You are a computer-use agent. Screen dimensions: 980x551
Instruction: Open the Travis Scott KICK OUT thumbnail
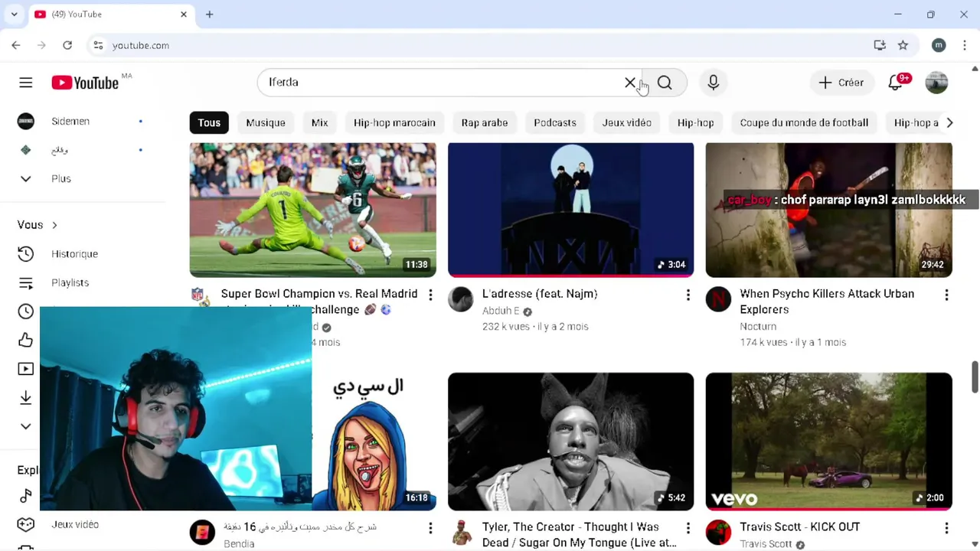pos(828,442)
